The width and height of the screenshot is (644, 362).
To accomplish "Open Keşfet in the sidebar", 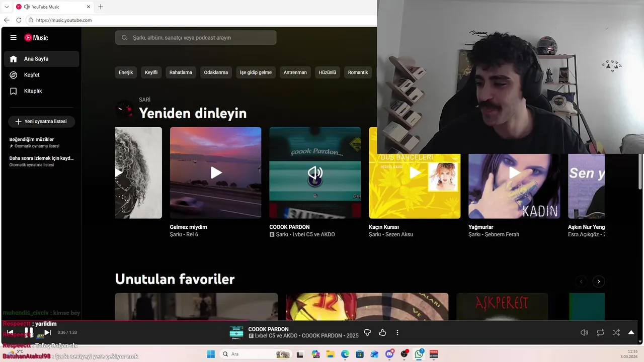I will tap(42, 75).
